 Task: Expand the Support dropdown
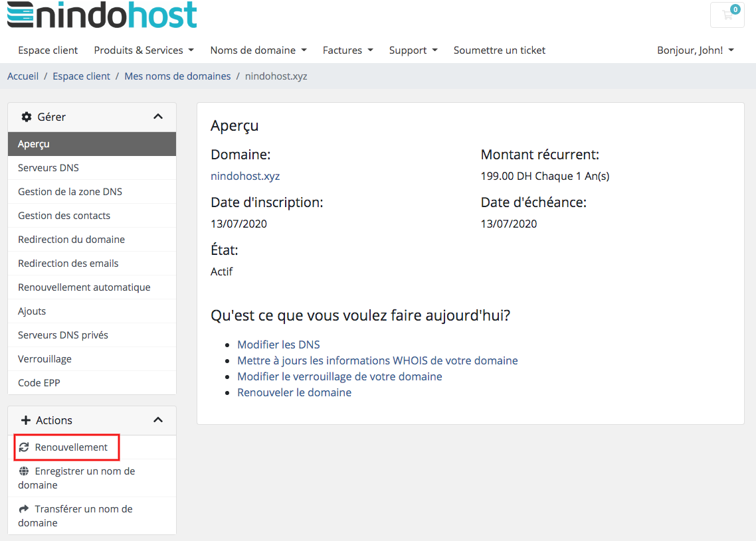413,50
